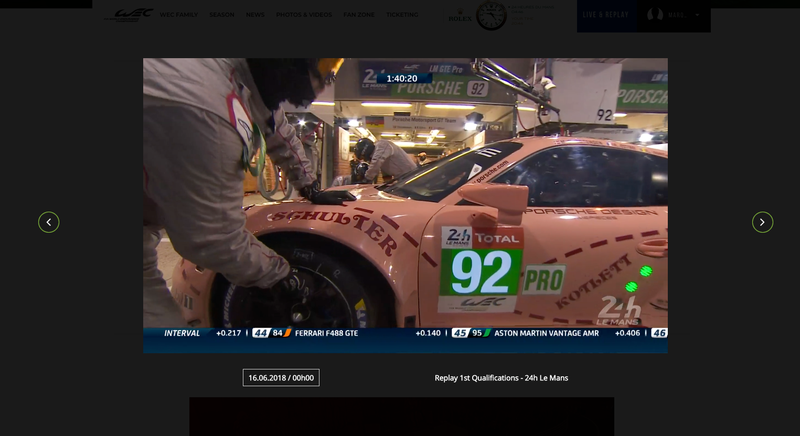Click the 16.06.2018 / 00h00 date button
Image resolution: width=800 pixels, height=436 pixels.
[281, 378]
